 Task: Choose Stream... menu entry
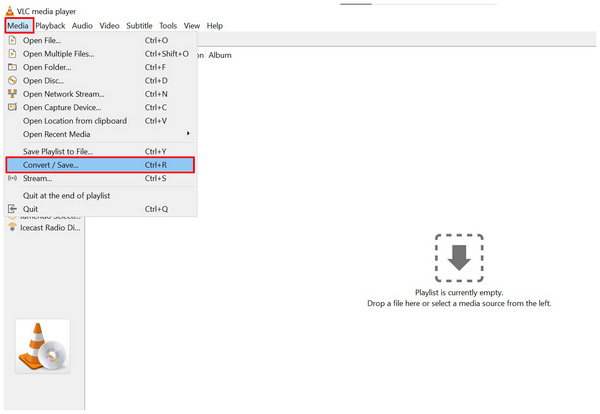point(100,178)
